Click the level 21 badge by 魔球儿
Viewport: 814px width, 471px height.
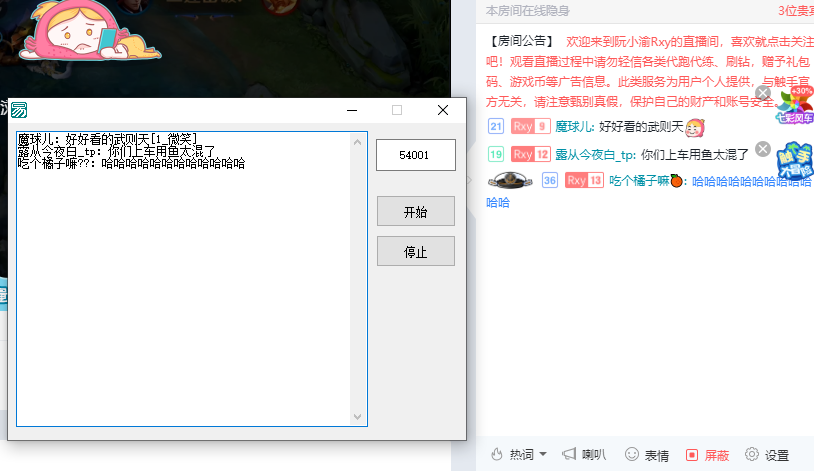[496, 126]
